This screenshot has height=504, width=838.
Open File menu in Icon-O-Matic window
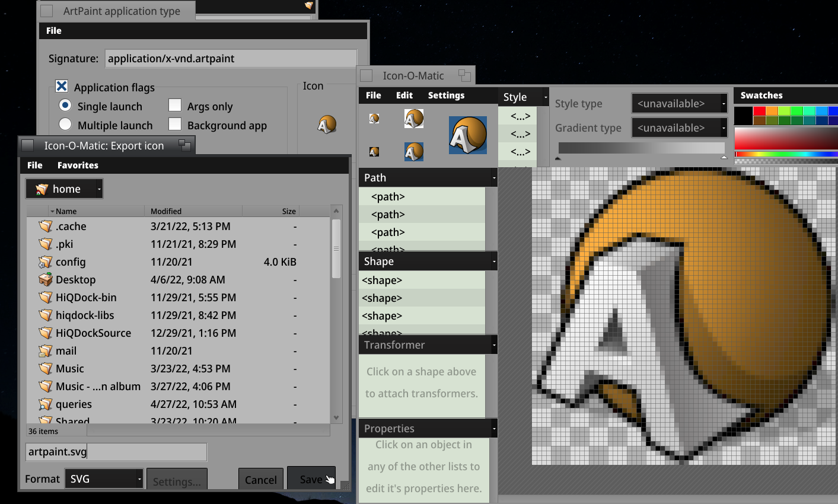click(x=374, y=95)
